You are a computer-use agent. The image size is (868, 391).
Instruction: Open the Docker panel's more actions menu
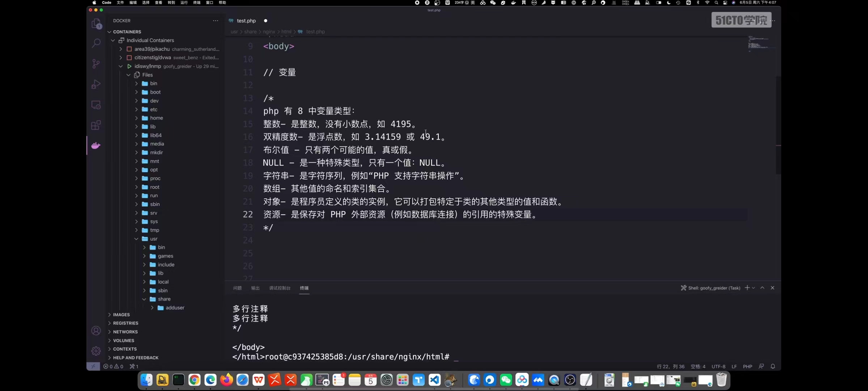215,21
